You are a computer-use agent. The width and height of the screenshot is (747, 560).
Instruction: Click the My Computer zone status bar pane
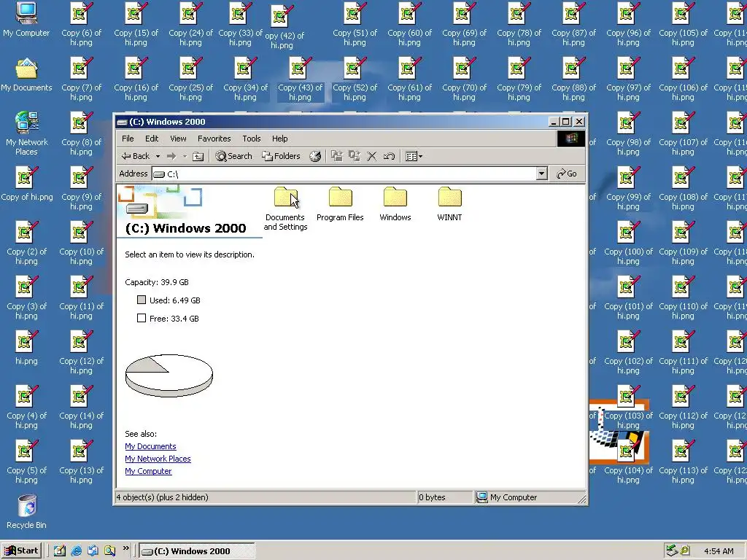click(x=530, y=497)
